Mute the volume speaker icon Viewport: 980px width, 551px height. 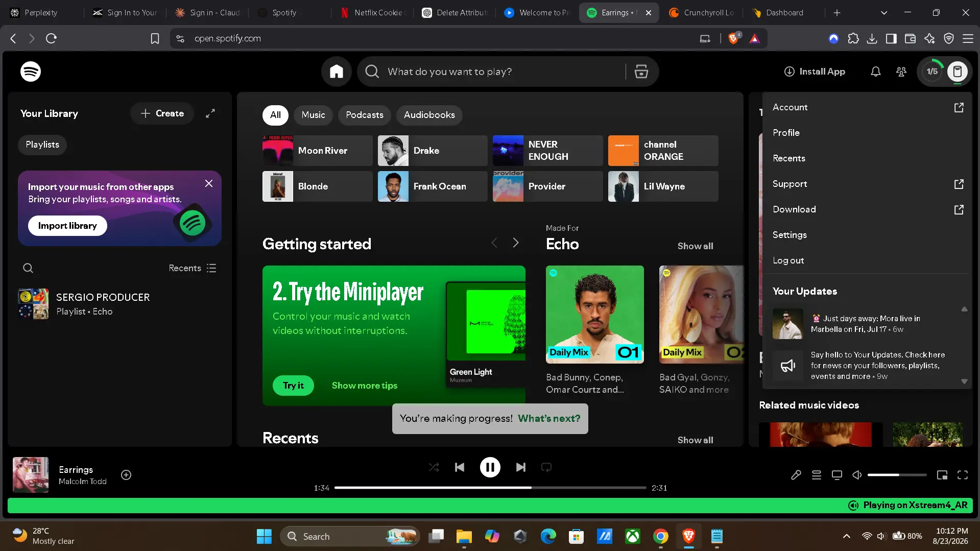857,475
